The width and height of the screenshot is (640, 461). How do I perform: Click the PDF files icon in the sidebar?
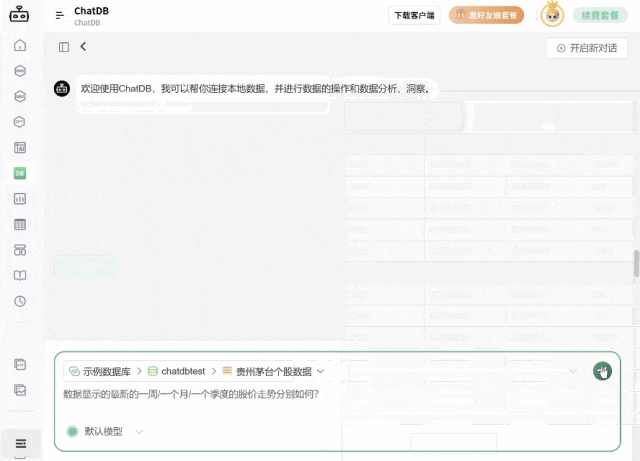20,364
